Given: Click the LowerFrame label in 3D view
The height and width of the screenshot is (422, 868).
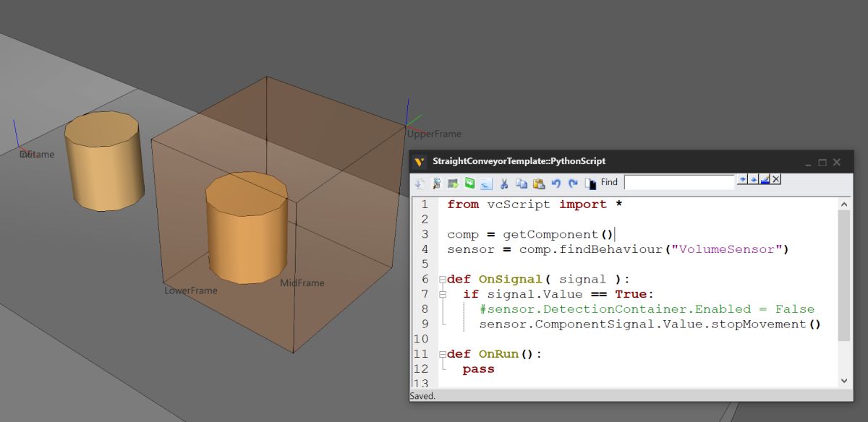Looking at the screenshot, I should [191, 290].
